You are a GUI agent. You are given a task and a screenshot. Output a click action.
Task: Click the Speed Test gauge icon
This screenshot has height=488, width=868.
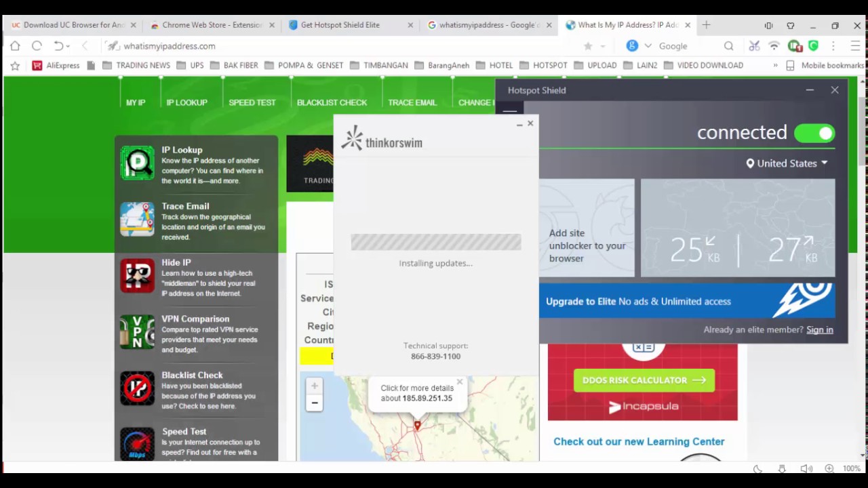[137, 443]
